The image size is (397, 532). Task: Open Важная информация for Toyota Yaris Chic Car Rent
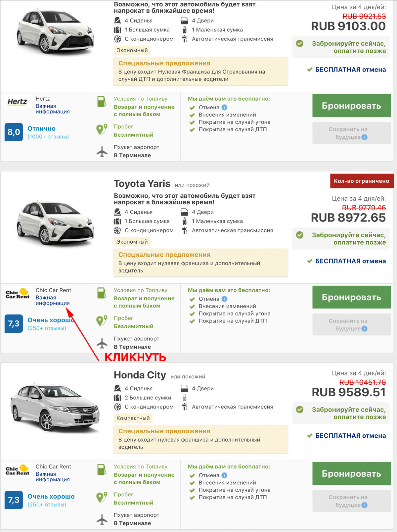click(53, 300)
